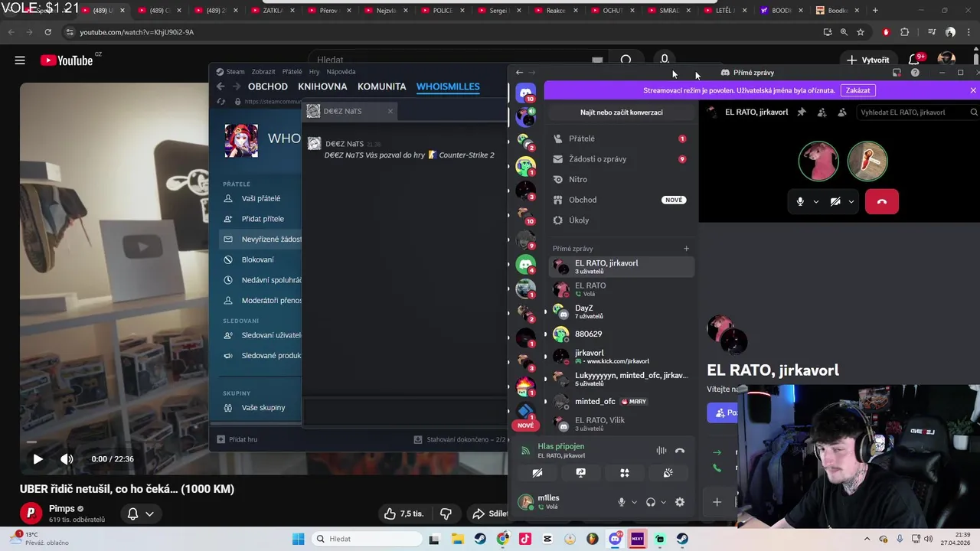Play the YouTube video
The height and width of the screenshot is (551, 980).
[38, 459]
